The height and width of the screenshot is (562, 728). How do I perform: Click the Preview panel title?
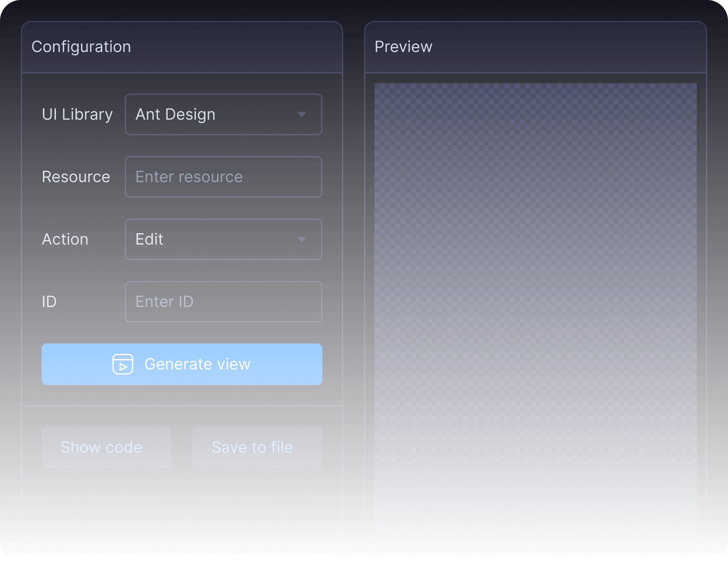tap(403, 47)
